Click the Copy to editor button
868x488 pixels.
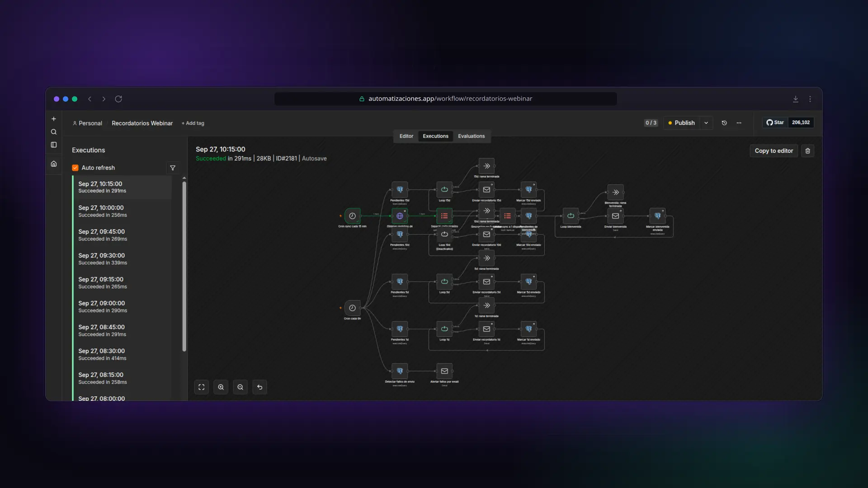(774, 151)
